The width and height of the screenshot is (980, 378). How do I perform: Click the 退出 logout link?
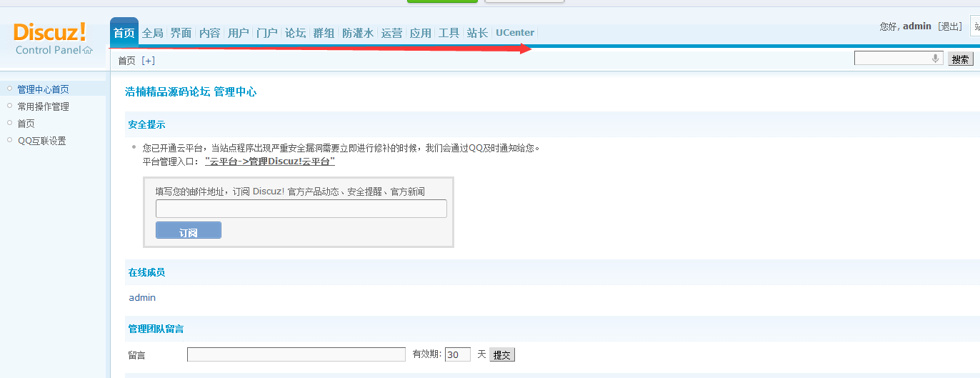950,26
